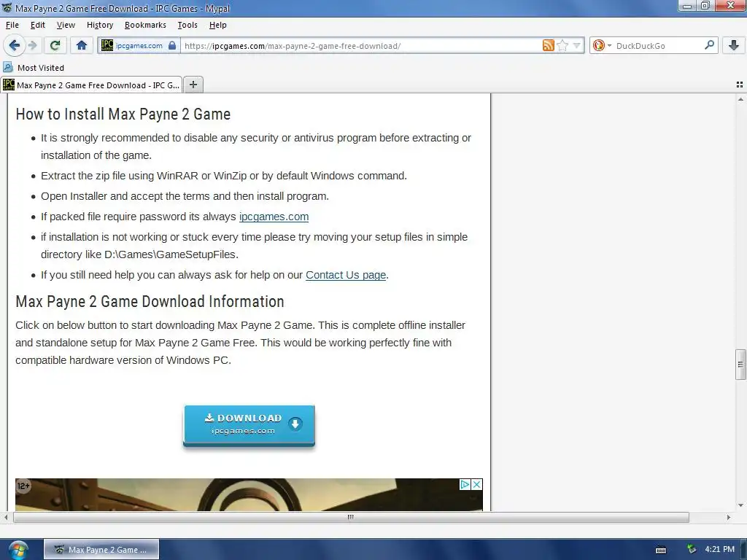Open the View menu
747x560 pixels.
pyautogui.click(x=66, y=25)
